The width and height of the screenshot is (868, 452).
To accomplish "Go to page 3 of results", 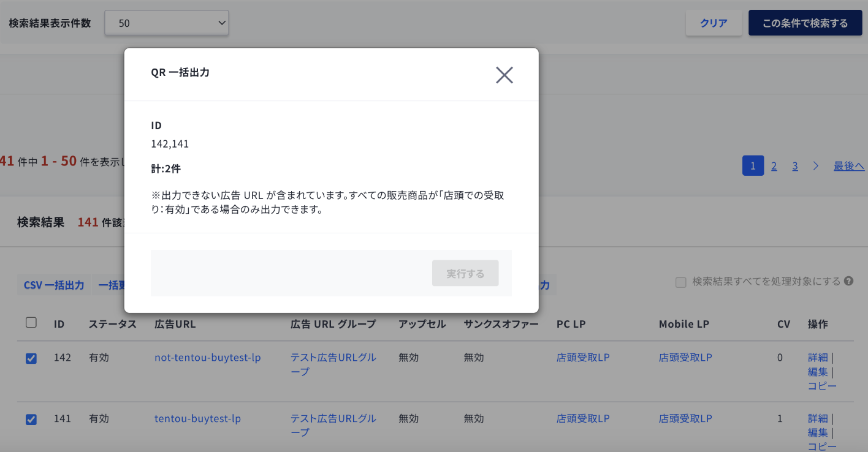I will click(795, 166).
